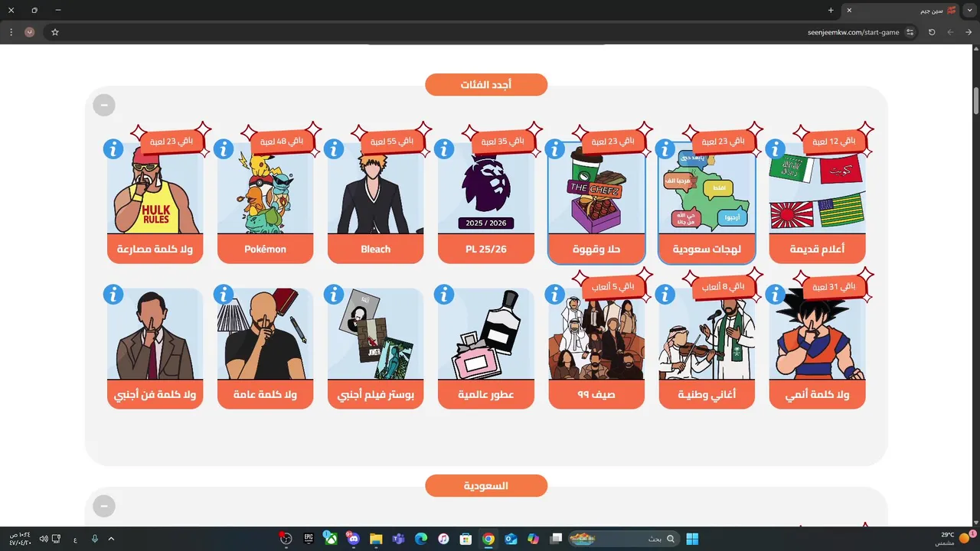Click the باقي 5 ألعاب ribbon on صيف 99
This screenshot has height=551, width=980.
click(x=614, y=286)
